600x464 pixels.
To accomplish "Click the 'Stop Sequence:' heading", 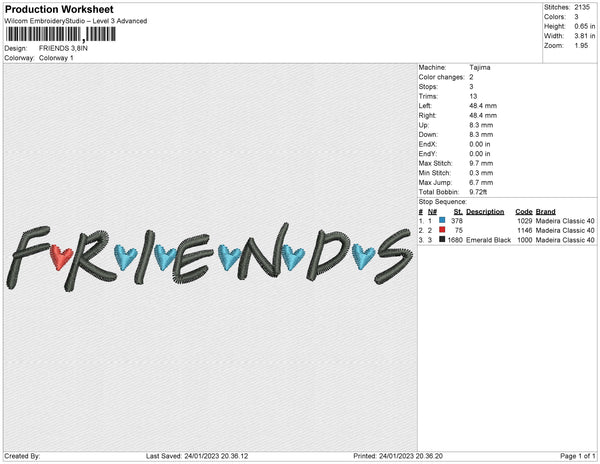I will click(442, 202).
